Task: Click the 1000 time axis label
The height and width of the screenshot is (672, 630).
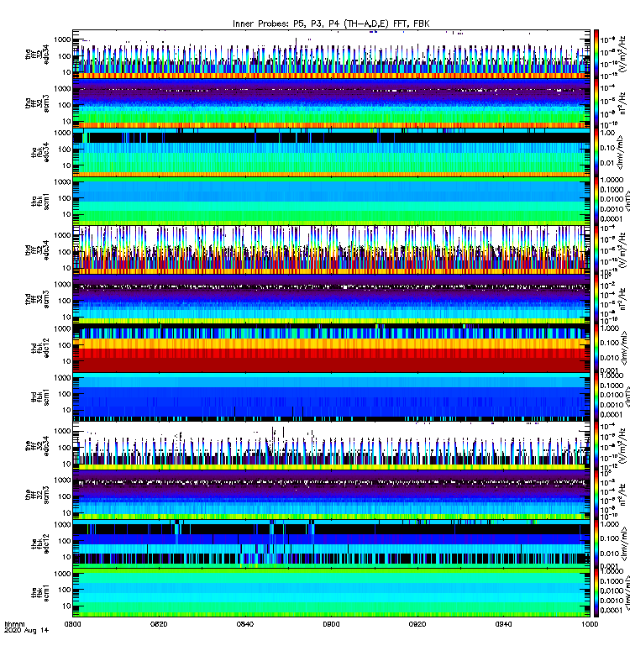Action: pos(590,624)
